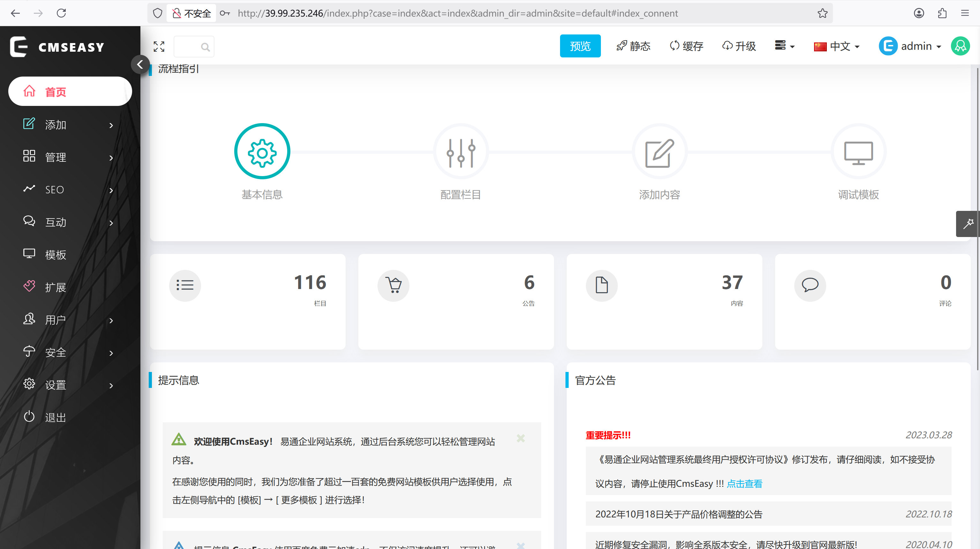Click the search magnifier icon
980x549 pixels.
[206, 47]
